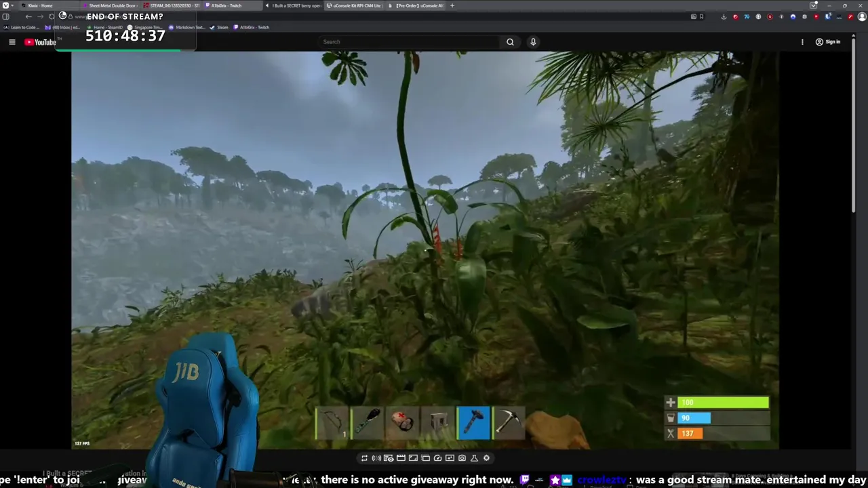Click the green health bar showing 100
Image resolution: width=868 pixels, height=488 pixels.
(x=723, y=403)
